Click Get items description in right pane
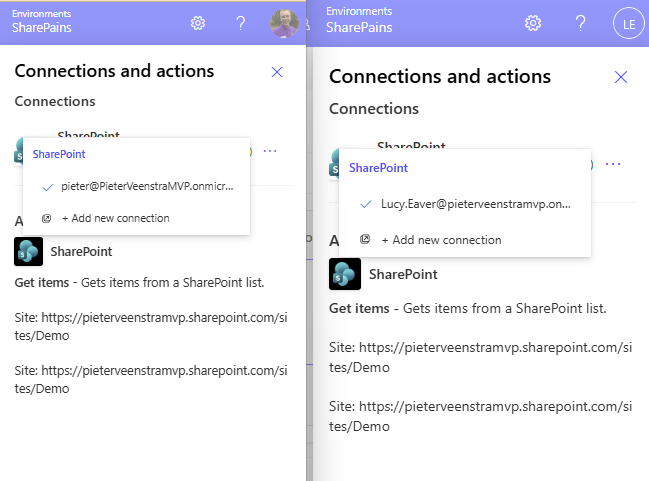Screen dimensions: 649x481 coord(468,308)
